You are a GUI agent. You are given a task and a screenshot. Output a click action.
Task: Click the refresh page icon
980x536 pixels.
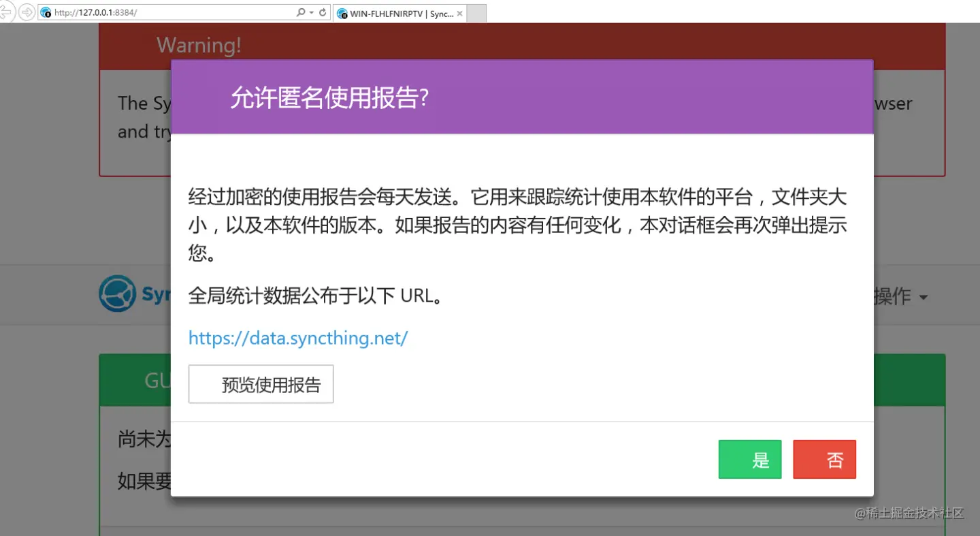(323, 13)
